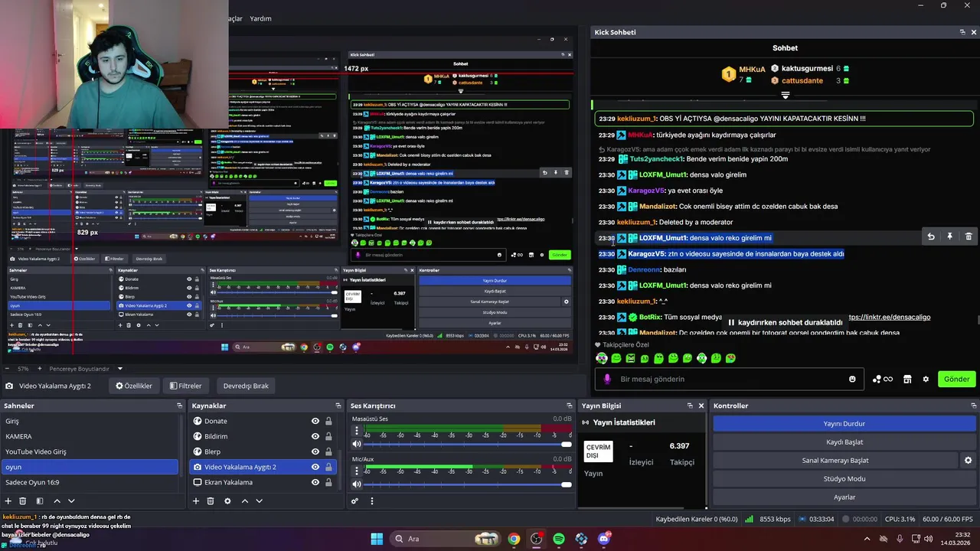Image resolution: width=980 pixels, height=551 pixels.
Task: Hide Bildirim source visibility
Action: tap(315, 436)
